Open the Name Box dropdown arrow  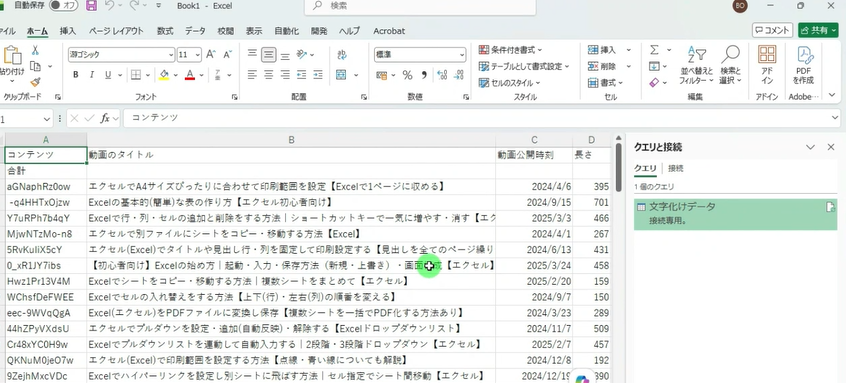click(x=48, y=118)
